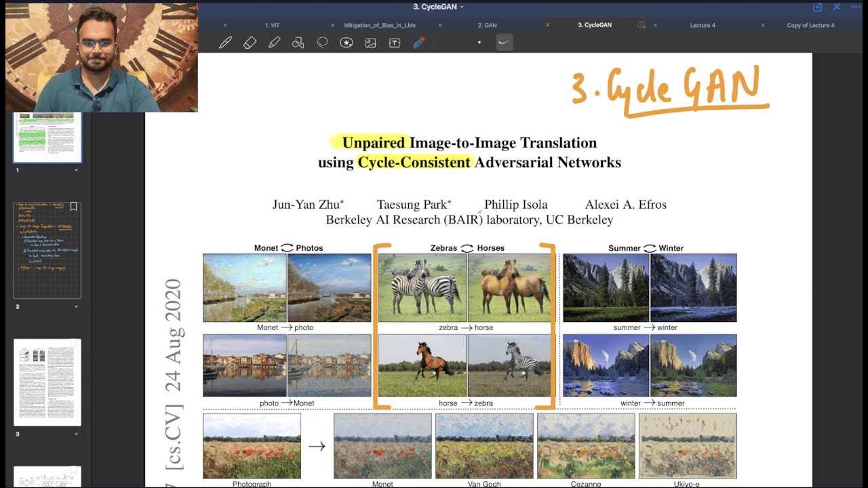868x488 pixels.
Task: Select the Highlighter tool
Action: coord(274,43)
